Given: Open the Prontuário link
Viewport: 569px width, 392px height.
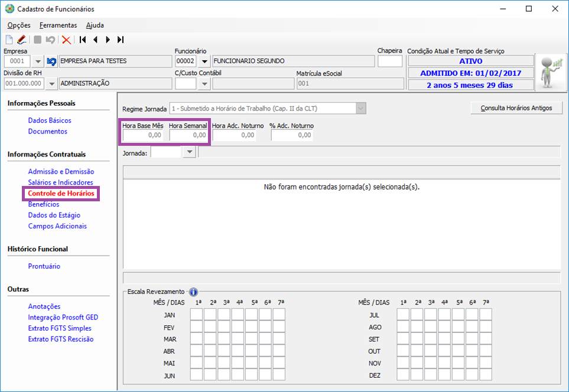Looking at the screenshot, I should pos(44,266).
